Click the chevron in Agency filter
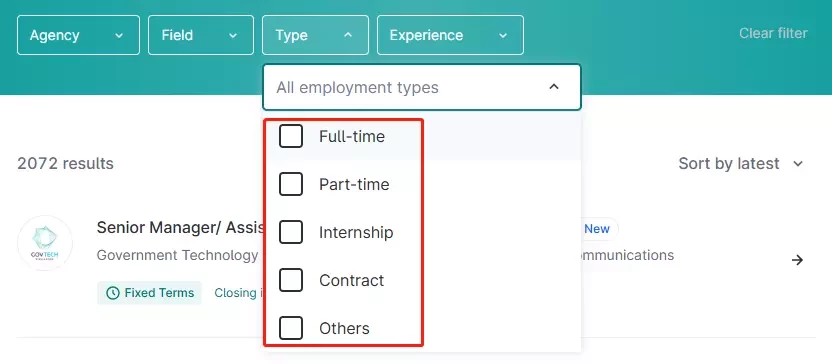This screenshot has height=364, width=832. coord(119,36)
